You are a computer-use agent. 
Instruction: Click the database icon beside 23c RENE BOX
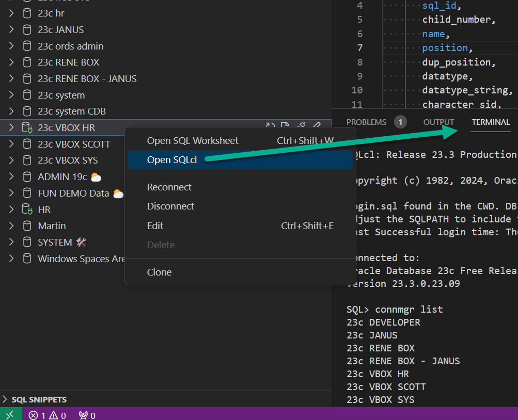27,62
